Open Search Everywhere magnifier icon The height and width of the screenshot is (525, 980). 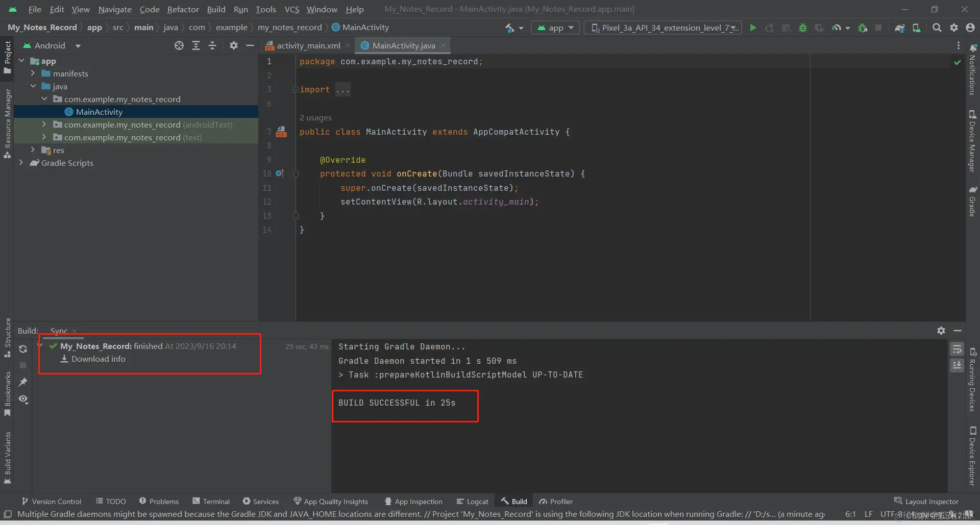pos(937,28)
